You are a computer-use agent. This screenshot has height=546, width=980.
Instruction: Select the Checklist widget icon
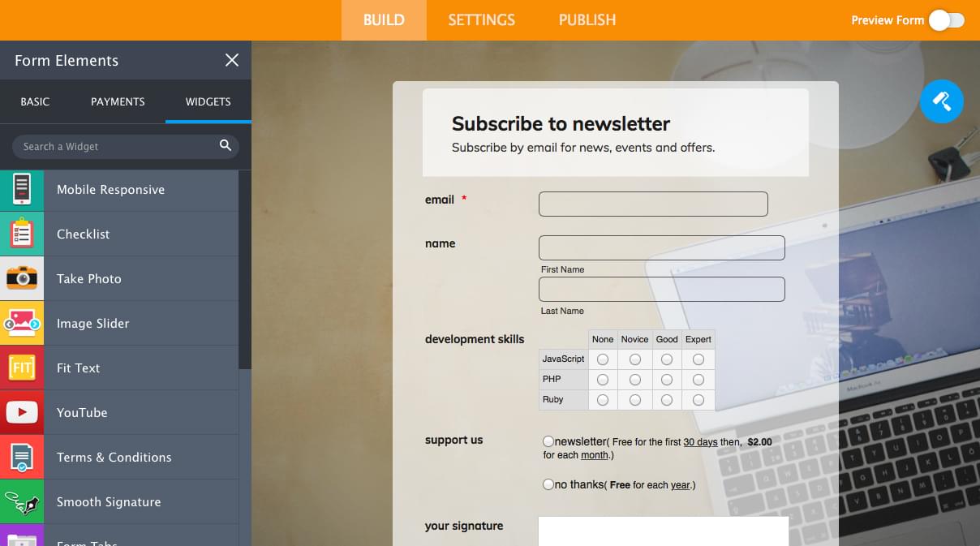pyautogui.click(x=22, y=234)
